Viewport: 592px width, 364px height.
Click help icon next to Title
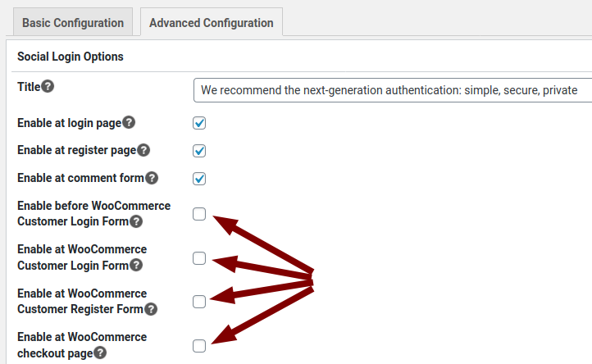[x=48, y=86]
